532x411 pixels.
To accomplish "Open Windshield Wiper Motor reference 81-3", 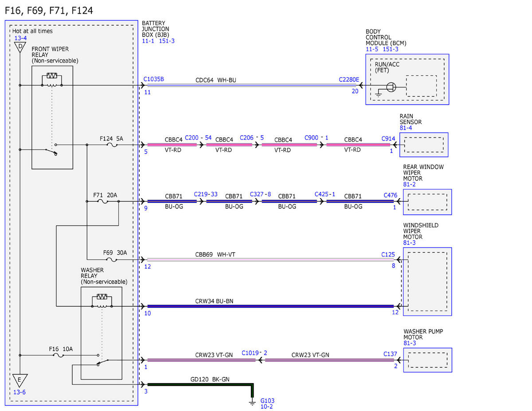I will click(409, 243).
